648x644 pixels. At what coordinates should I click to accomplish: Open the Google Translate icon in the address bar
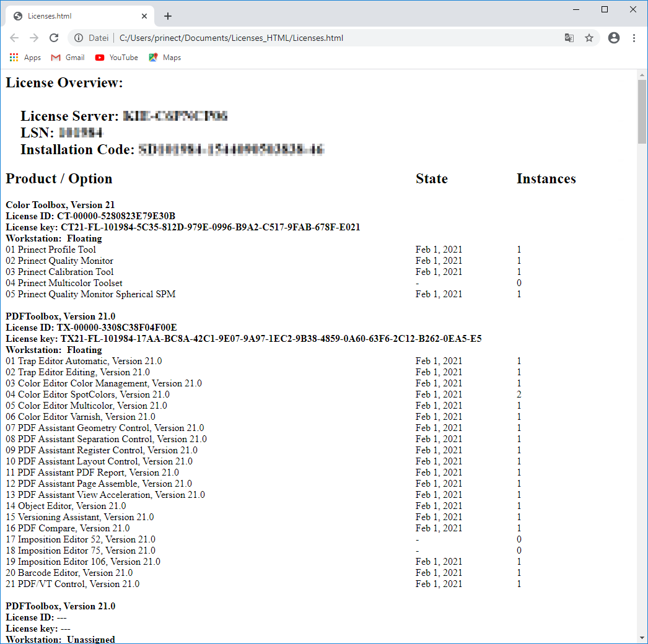click(569, 38)
